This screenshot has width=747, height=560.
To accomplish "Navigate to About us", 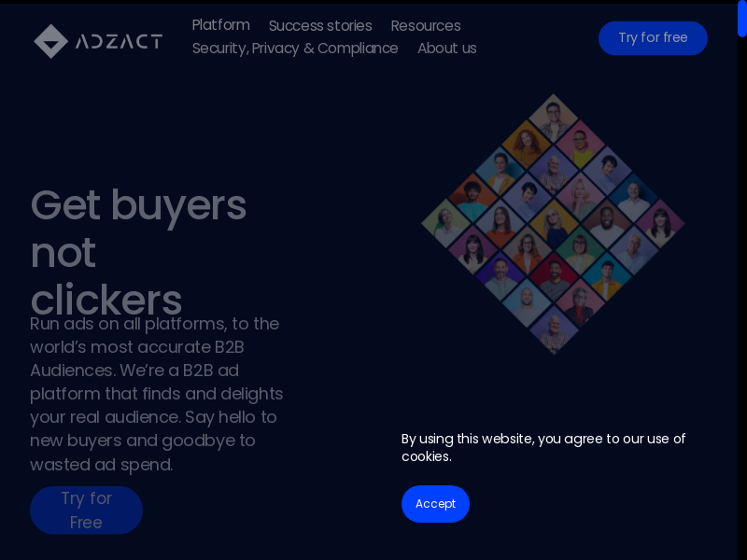I will tap(446, 49).
